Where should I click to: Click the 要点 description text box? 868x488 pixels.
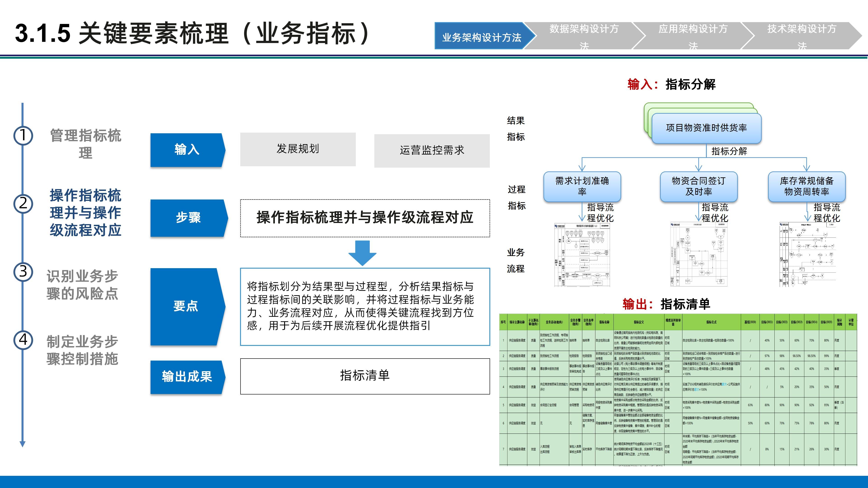tap(365, 307)
